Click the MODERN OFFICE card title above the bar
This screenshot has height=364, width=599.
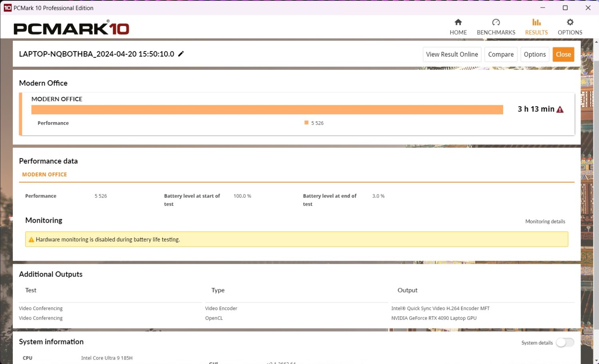[x=57, y=99]
